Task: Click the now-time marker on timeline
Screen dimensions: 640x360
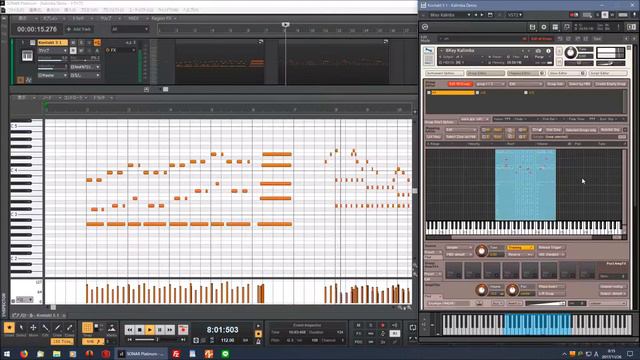Action: coord(285,25)
